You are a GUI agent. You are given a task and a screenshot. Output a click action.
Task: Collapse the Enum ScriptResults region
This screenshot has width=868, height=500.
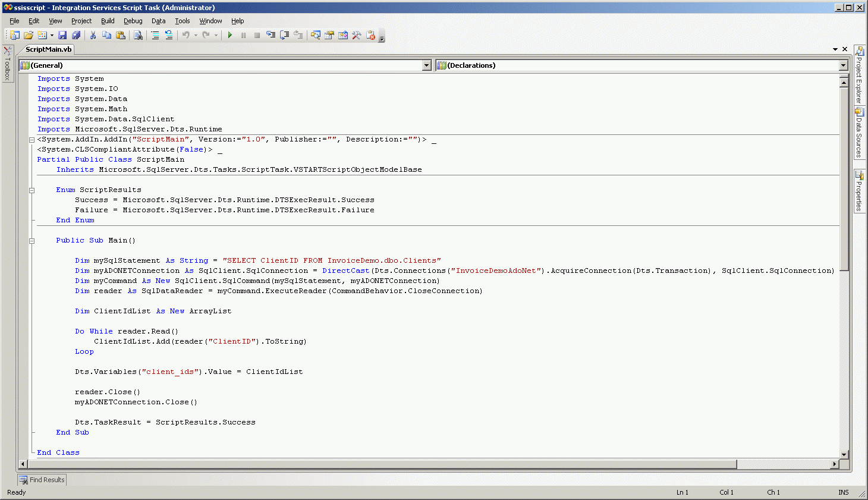point(32,190)
